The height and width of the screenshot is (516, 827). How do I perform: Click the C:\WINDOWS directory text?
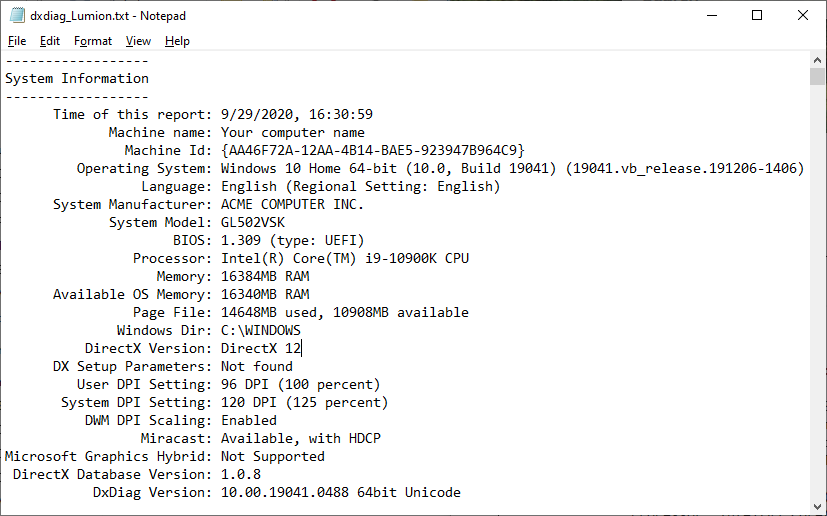tap(260, 330)
